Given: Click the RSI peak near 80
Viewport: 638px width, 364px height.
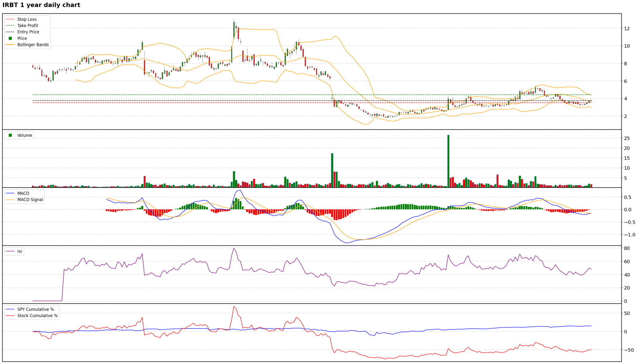Looking at the screenshot, I should (x=234, y=248).
